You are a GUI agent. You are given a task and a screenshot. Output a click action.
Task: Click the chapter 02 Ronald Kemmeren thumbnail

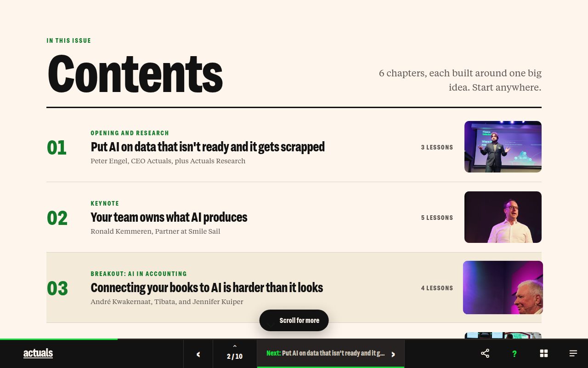[x=503, y=217]
